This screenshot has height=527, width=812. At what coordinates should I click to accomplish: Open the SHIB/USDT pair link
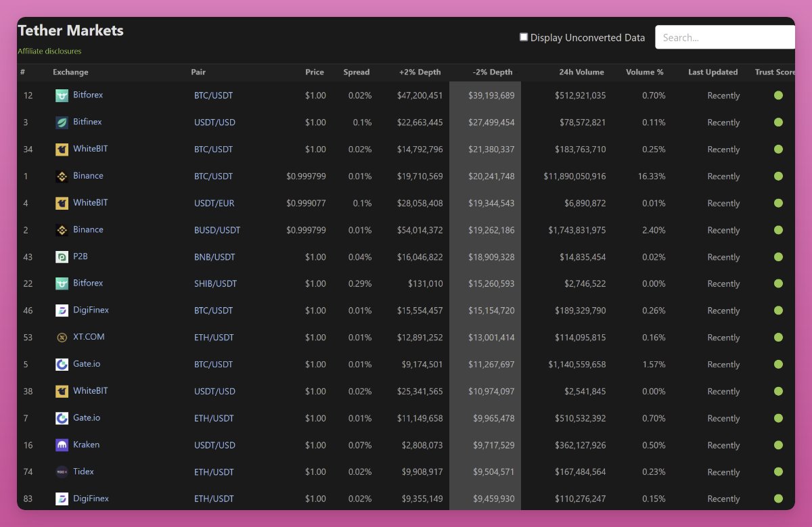point(216,283)
